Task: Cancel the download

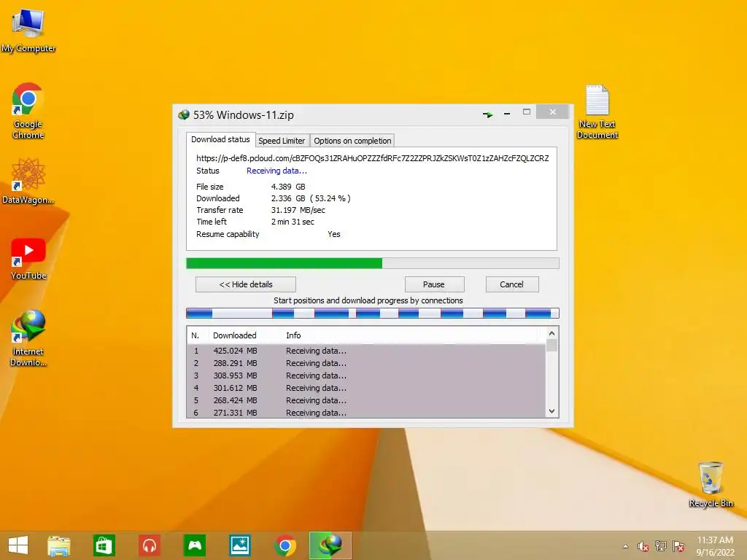Action: [x=512, y=284]
